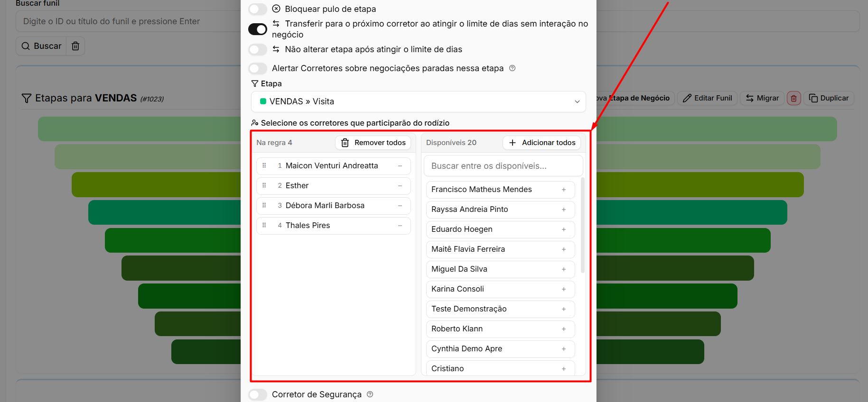Select Cristiano in the available list
The image size is (868, 402).
(500, 368)
